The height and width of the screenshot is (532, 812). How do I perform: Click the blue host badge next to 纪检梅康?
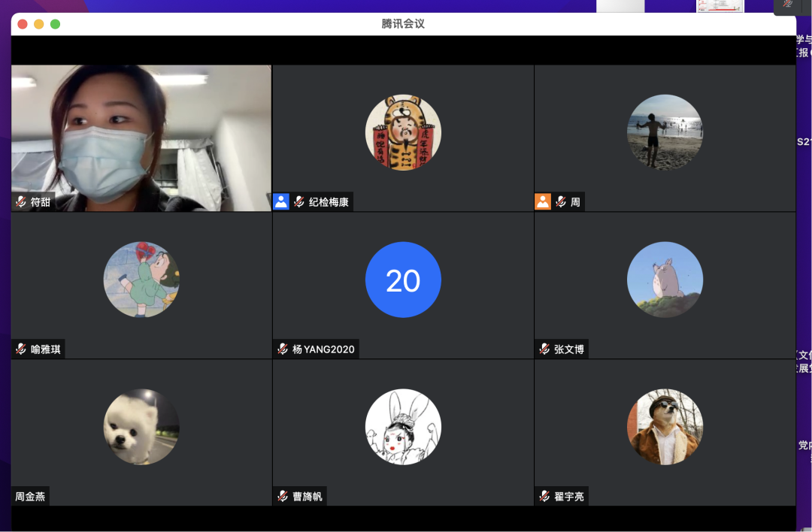click(x=281, y=201)
